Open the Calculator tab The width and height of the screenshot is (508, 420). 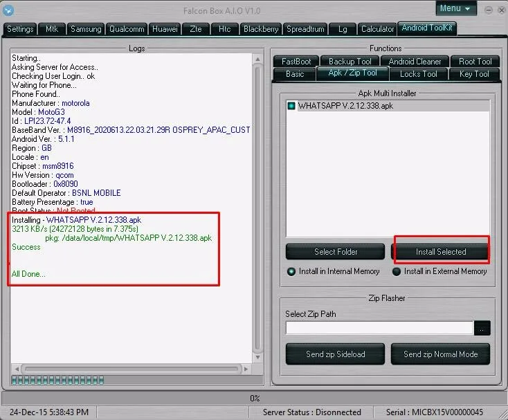[x=377, y=29]
